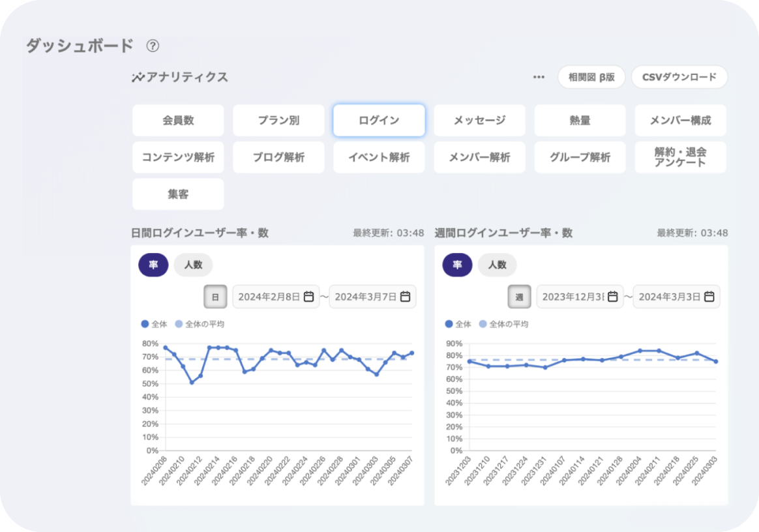759x532 pixels.
Task: Open the 日 period unit selector
Action: [215, 297]
